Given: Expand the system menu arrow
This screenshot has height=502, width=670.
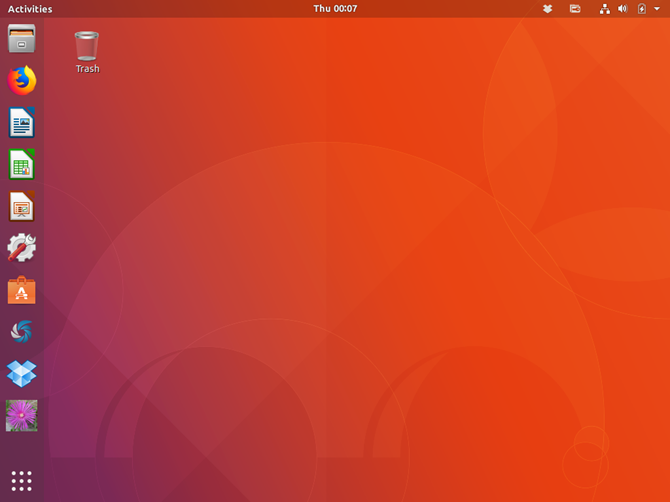Looking at the screenshot, I should tap(657, 9).
